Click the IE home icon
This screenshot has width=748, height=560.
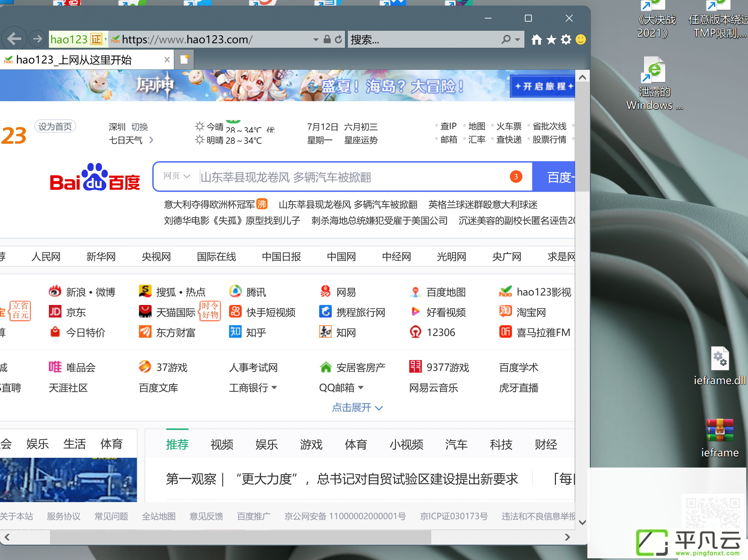[536, 40]
